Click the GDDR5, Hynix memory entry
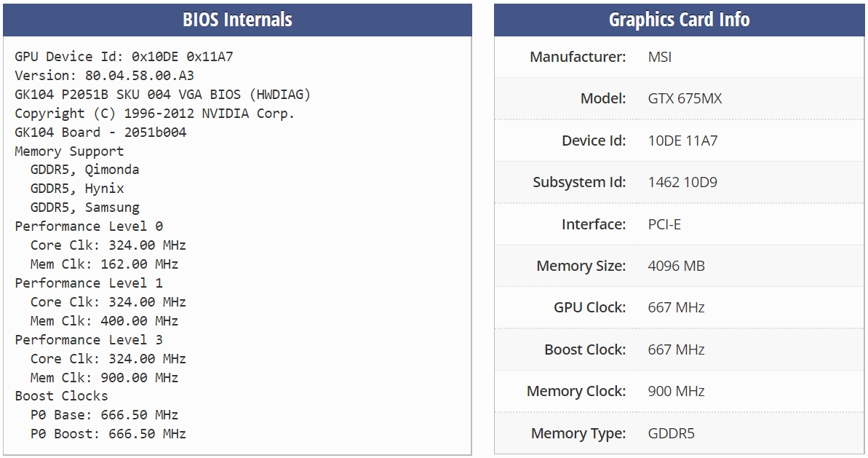This screenshot has width=868, height=458. tap(77, 189)
